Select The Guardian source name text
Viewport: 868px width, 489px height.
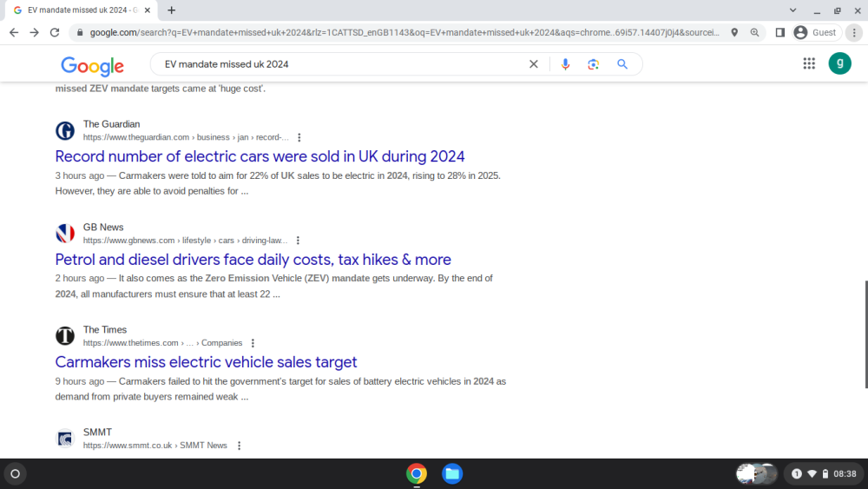coord(111,124)
